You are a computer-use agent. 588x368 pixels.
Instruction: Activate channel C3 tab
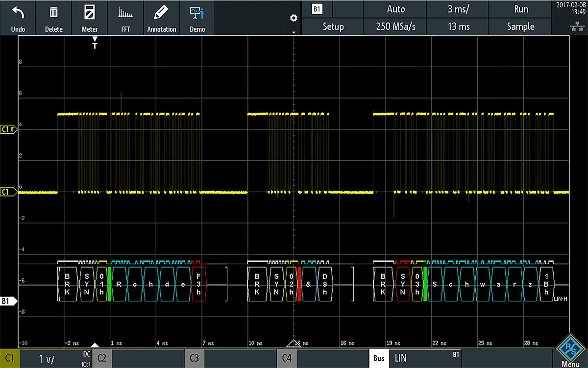pyautogui.click(x=194, y=359)
